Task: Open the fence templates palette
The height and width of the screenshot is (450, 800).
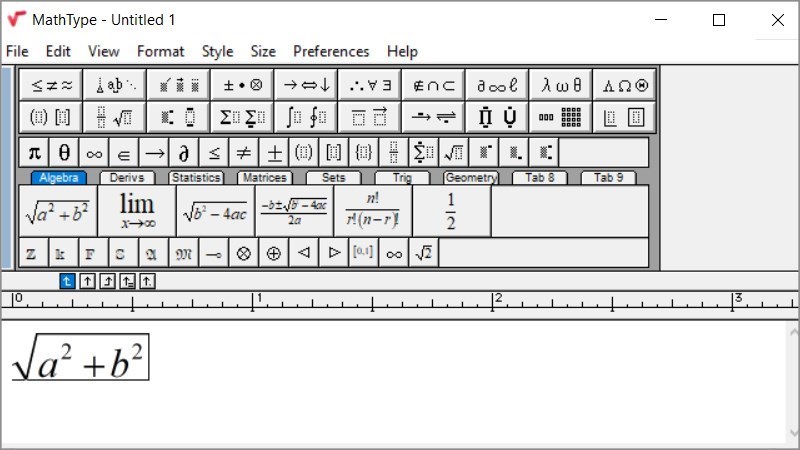Action: coord(51,117)
